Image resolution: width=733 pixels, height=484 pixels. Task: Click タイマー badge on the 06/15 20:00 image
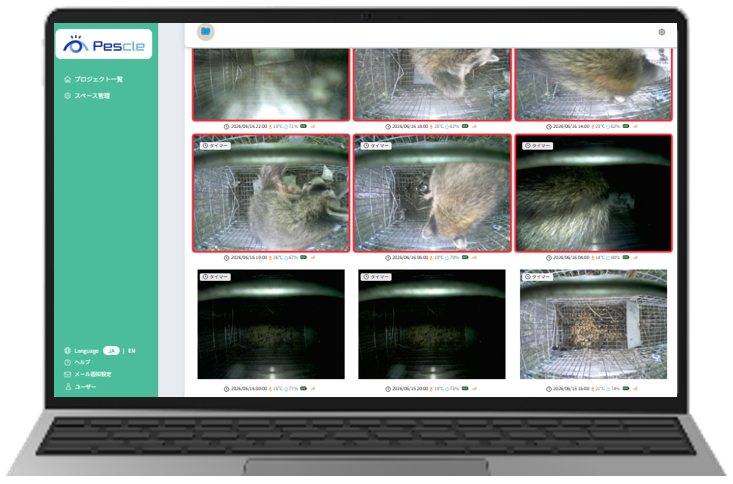(x=376, y=277)
